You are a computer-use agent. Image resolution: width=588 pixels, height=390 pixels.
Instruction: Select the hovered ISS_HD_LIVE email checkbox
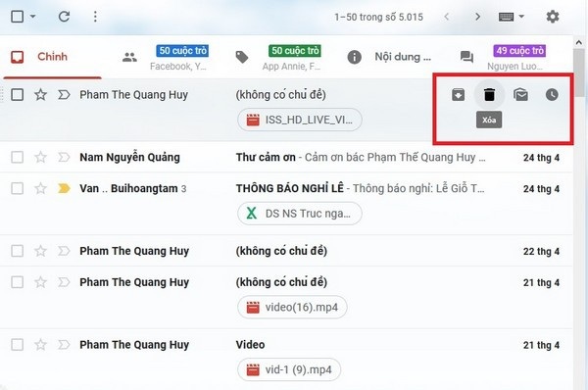point(18,95)
